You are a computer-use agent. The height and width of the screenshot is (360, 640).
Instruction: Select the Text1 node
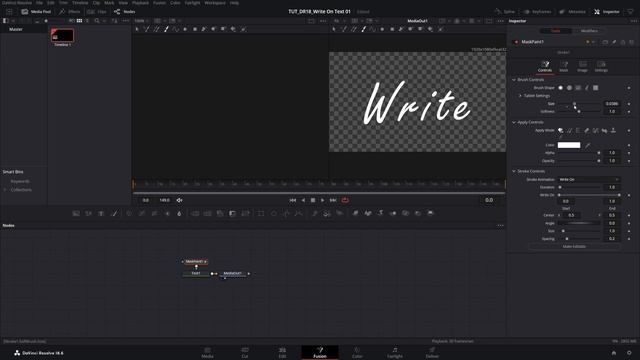[x=196, y=273]
